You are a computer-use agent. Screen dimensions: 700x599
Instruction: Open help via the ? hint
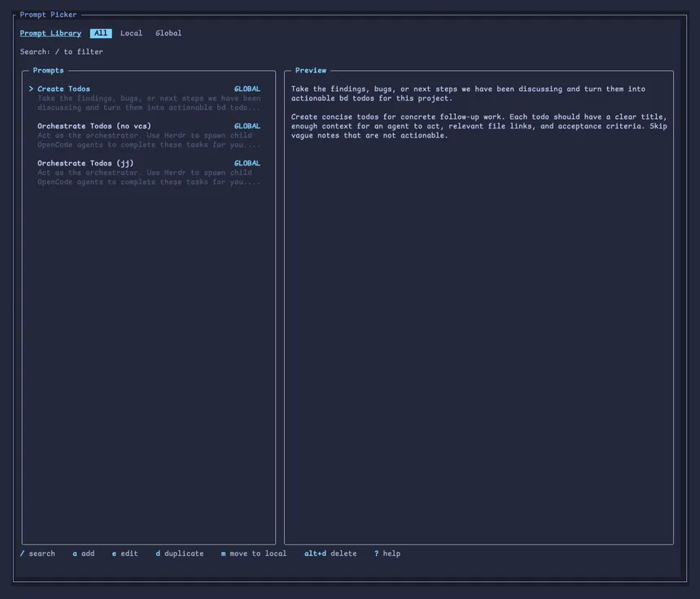tap(387, 553)
